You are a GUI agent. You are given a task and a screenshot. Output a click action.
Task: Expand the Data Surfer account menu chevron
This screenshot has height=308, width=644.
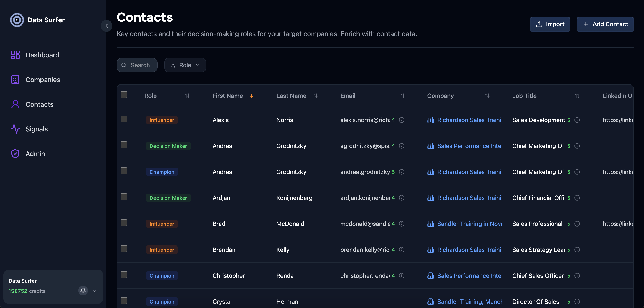[95, 291]
